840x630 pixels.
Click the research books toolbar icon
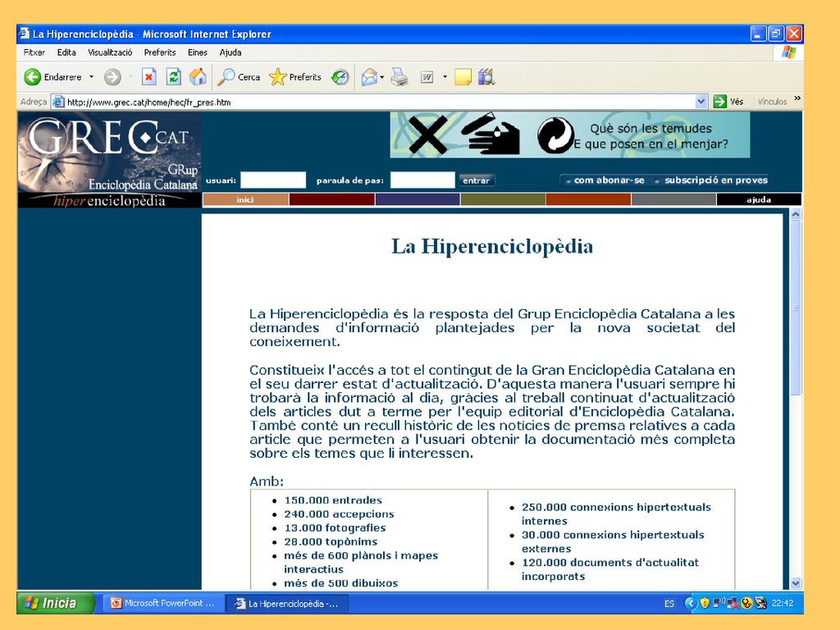486,77
